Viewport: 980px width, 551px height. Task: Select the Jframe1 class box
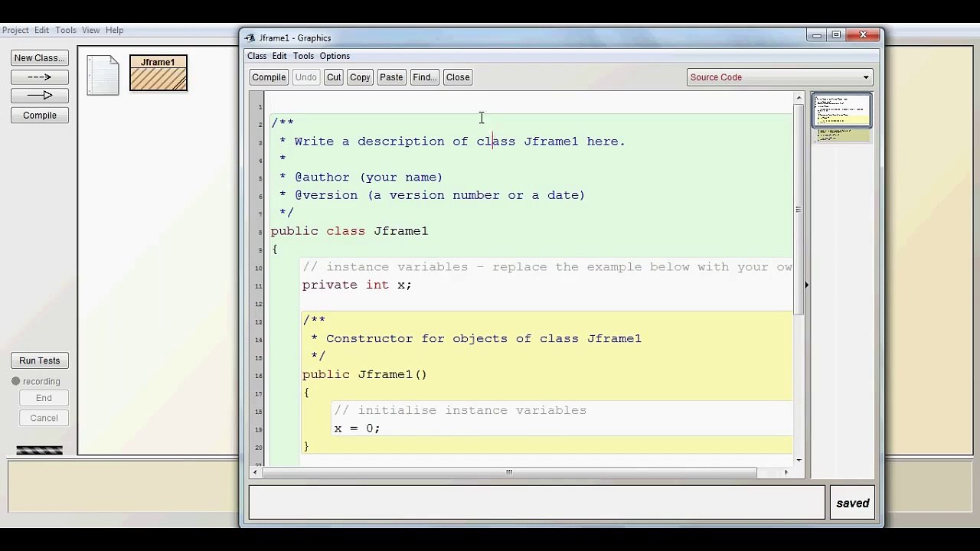click(158, 73)
